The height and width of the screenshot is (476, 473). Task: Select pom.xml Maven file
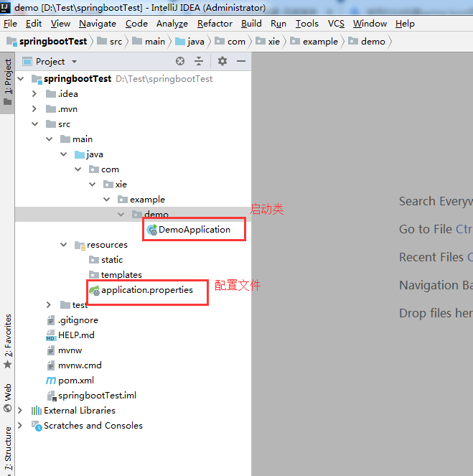(76, 381)
